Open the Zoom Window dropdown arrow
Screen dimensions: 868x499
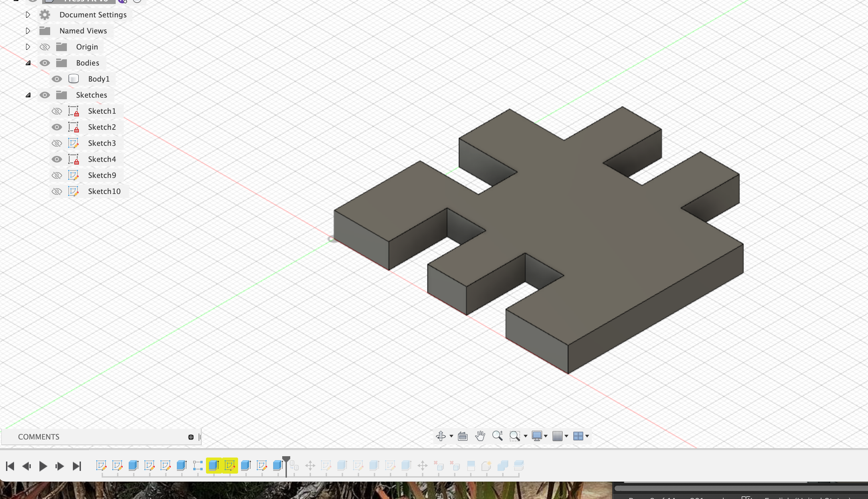coord(526,436)
